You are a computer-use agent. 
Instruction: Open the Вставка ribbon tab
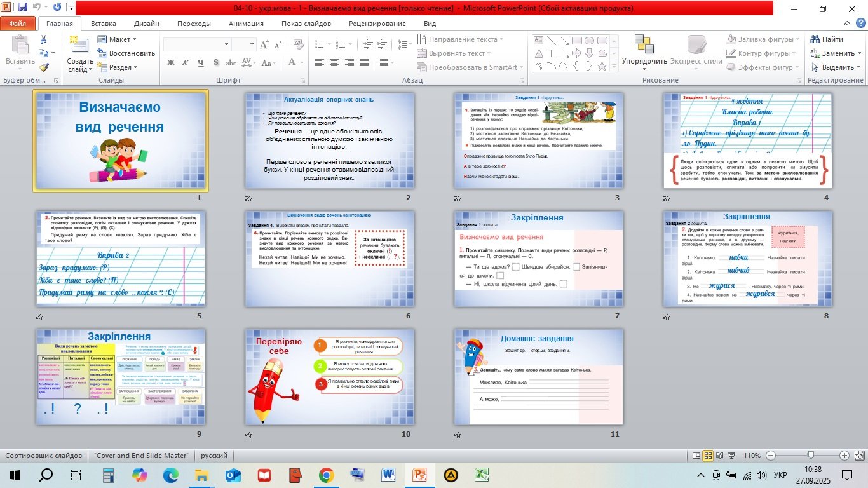(x=103, y=24)
